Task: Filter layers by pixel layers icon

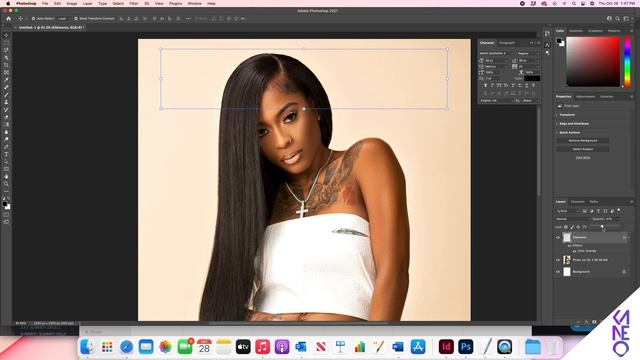Action: tap(584, 211)
